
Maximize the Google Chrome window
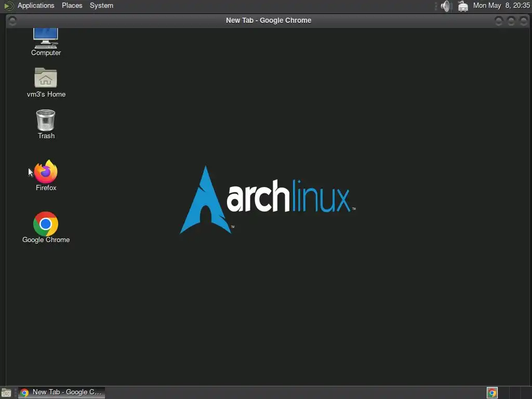[x=511, y=21]
